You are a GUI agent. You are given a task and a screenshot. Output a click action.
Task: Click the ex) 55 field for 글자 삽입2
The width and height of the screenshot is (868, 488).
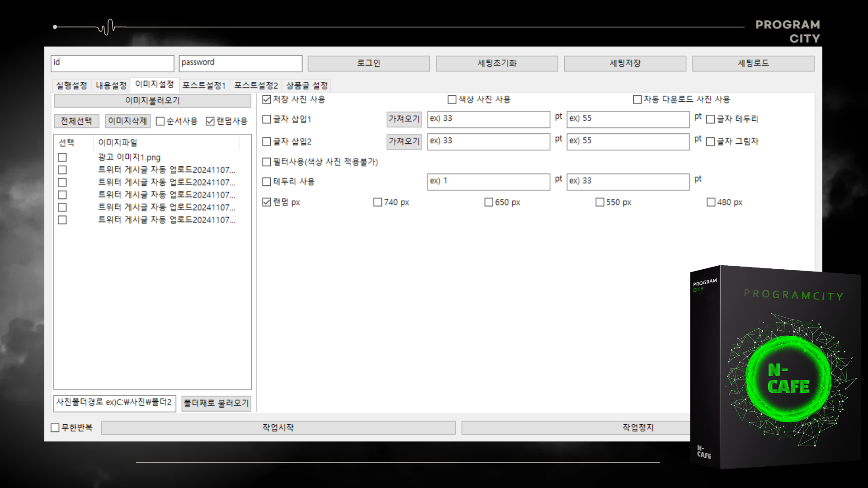click(x=628, y=142)
